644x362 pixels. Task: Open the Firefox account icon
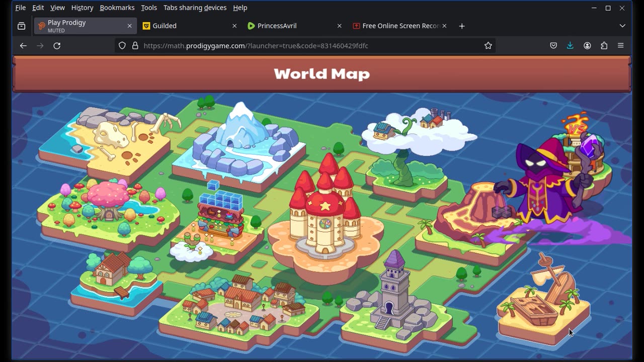(587, 46)
